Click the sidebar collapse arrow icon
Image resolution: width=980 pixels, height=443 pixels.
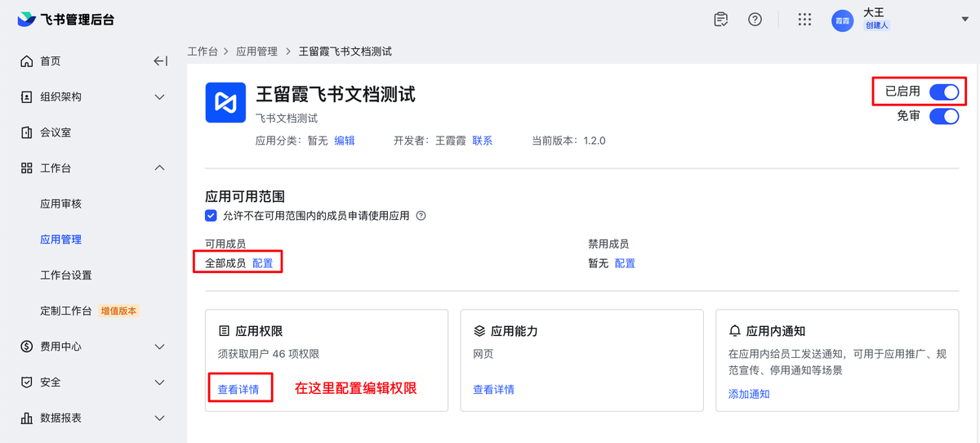160,61
